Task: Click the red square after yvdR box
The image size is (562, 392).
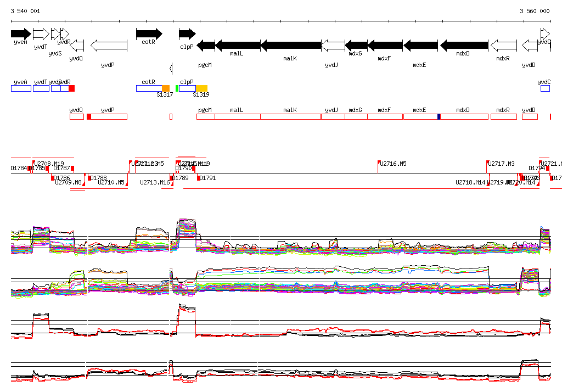Action: [x=72, y=88]
